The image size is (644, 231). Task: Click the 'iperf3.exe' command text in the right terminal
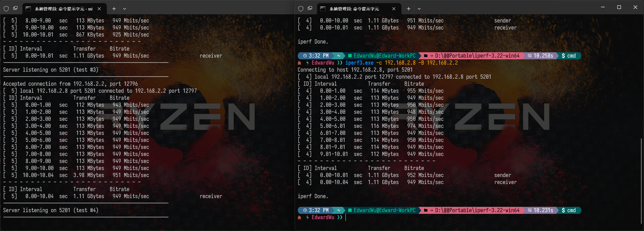click(x=359, y=63)
